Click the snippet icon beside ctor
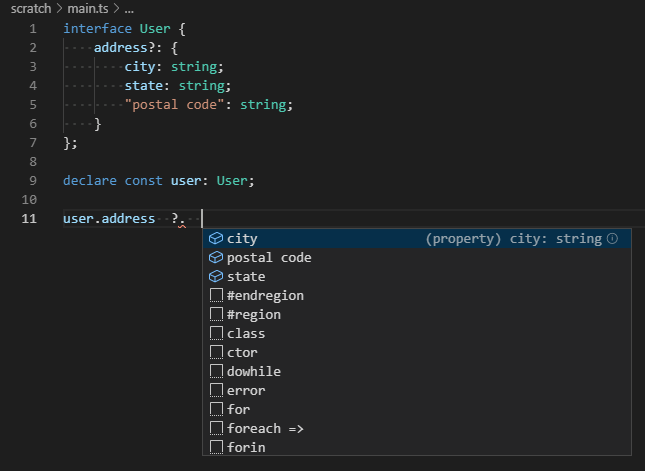Viewport: 645px width, 471px height. pos(216,352)
